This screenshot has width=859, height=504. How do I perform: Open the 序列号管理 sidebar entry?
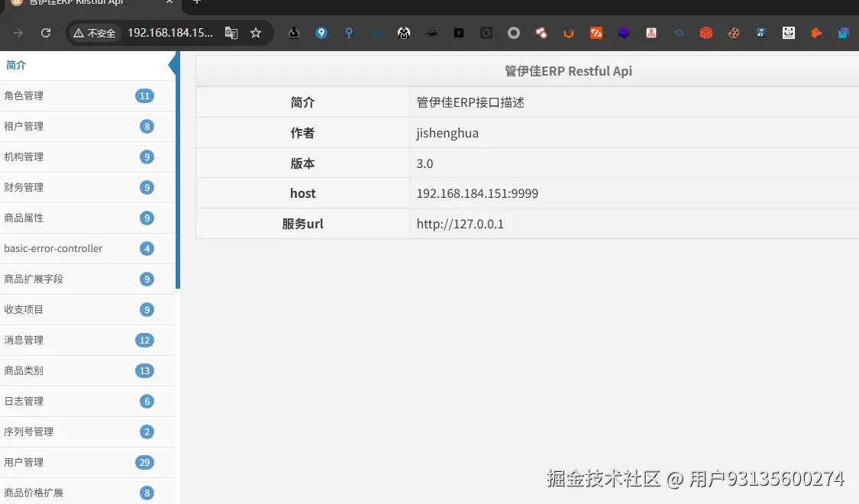tap(88, 431)
